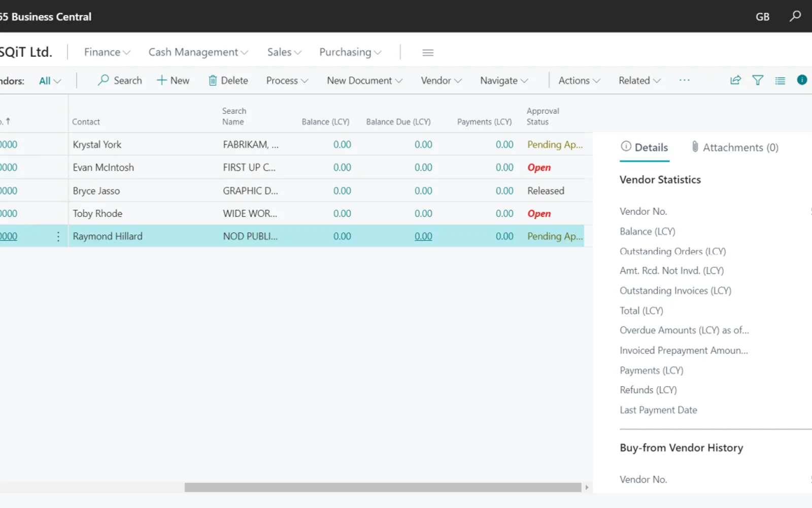This screenshot has width=812, height=508.
Task: Click the attachments paperclip tab
Action: pos(734,147)
